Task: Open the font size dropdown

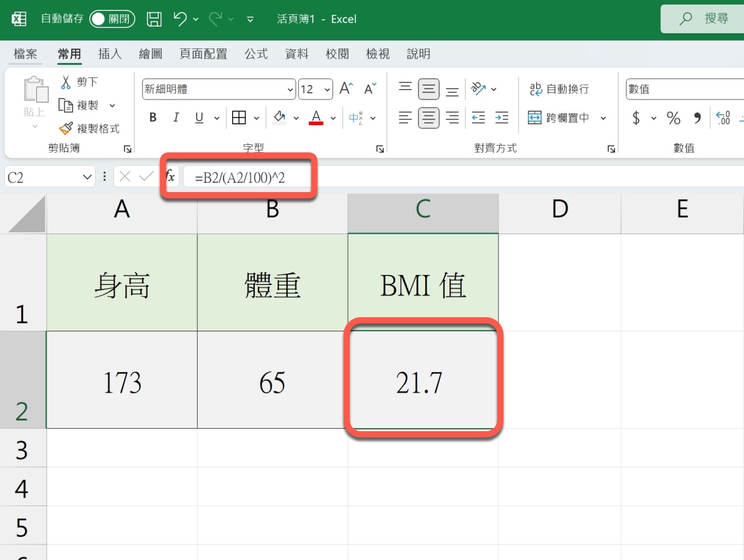Action: tap(327, 90)
